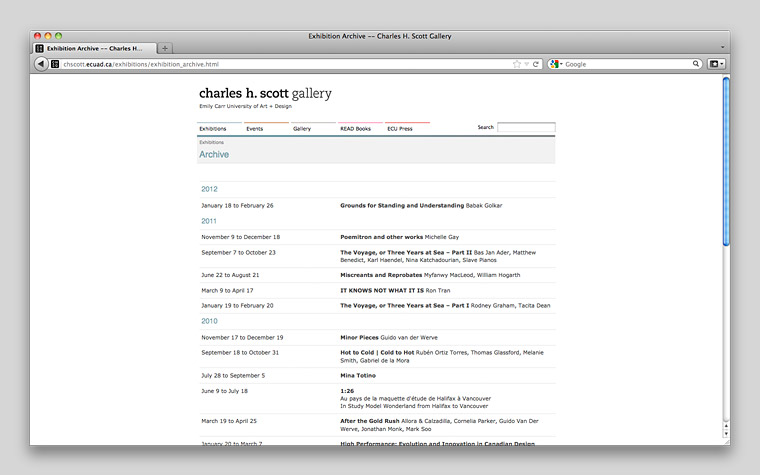Open a new tab with plus button
760x475 pixels.
tap(165, 48)
